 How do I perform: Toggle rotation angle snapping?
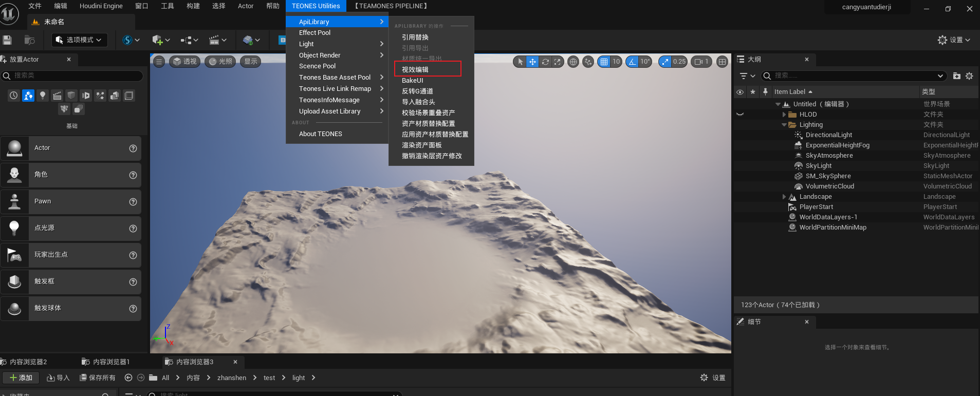632,62
